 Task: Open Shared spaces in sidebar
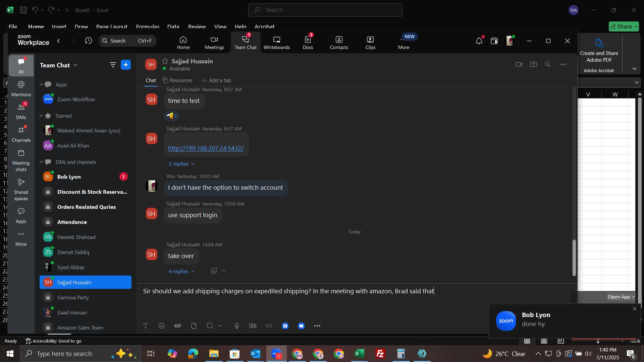[21, 190]
